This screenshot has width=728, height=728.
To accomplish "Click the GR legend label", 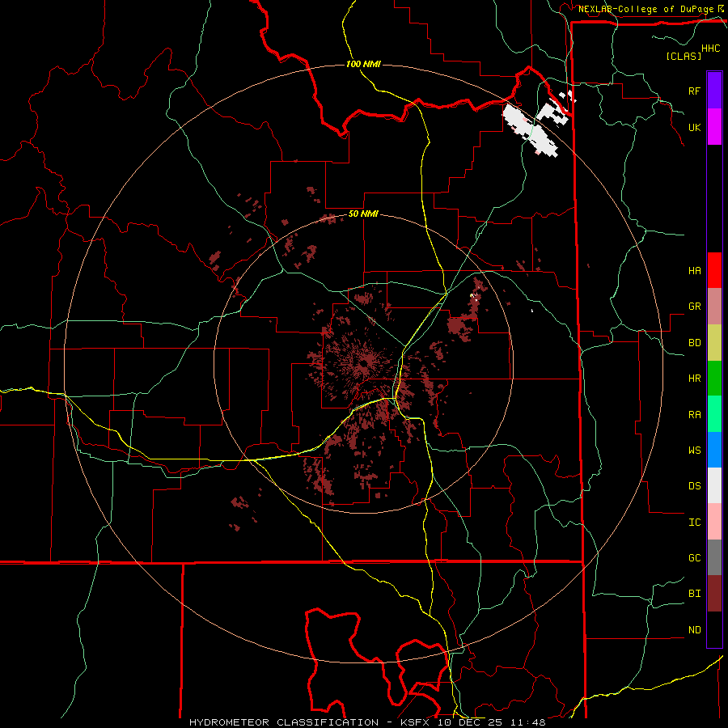I will (x=694, y=307).
